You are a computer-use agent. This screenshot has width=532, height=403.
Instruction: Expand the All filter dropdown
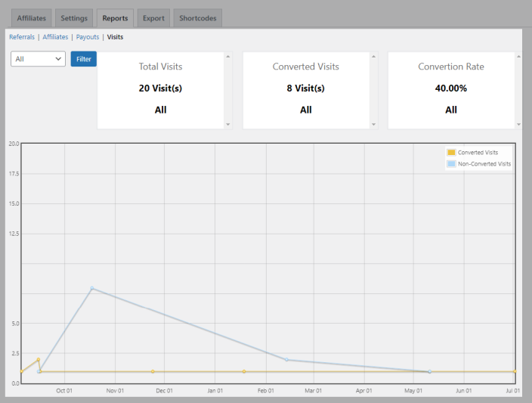pyautogui.click(x=38, y=59)
